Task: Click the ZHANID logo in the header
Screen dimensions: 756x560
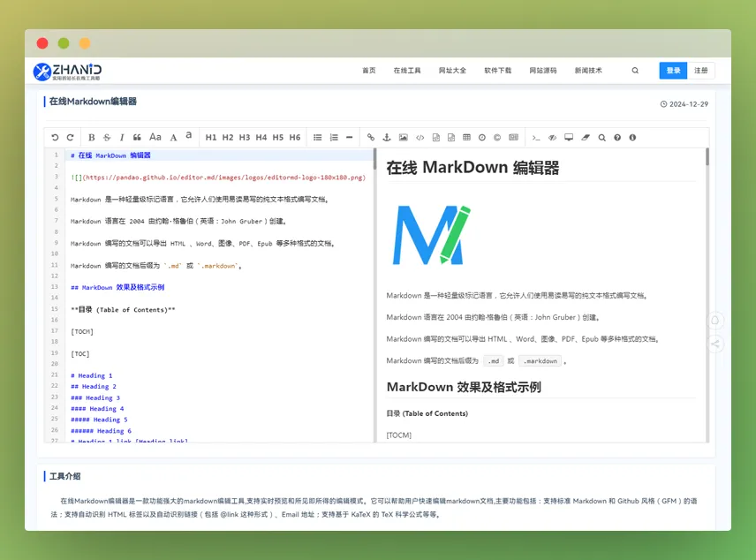Action: pos(71,70)
